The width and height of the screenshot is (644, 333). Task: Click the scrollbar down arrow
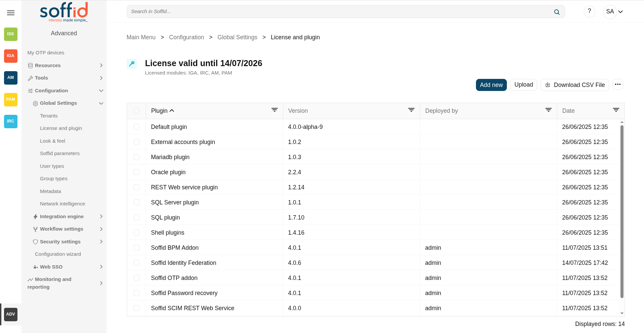tap(622, 313)
